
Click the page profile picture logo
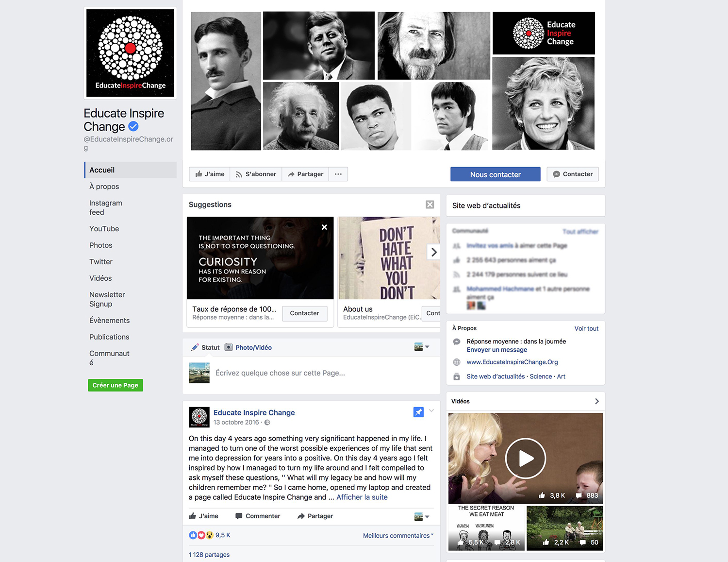(x=130, y=53)
